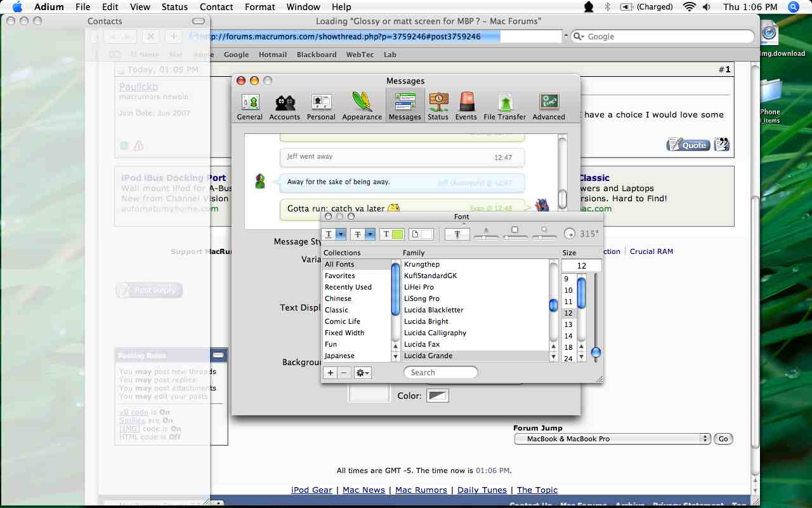Open the Advanced preferences pane
Screen dimensions: 812x508
coord(549,105)
